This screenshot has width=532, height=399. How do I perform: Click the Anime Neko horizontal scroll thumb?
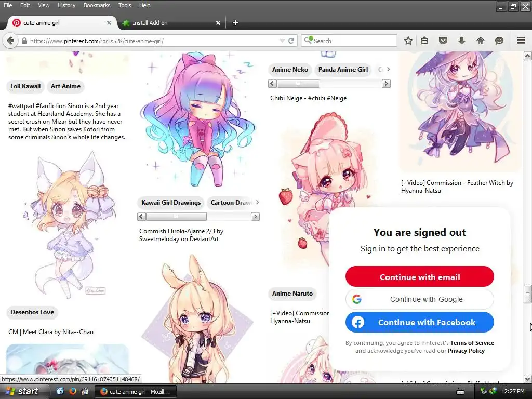pos(298,84)
